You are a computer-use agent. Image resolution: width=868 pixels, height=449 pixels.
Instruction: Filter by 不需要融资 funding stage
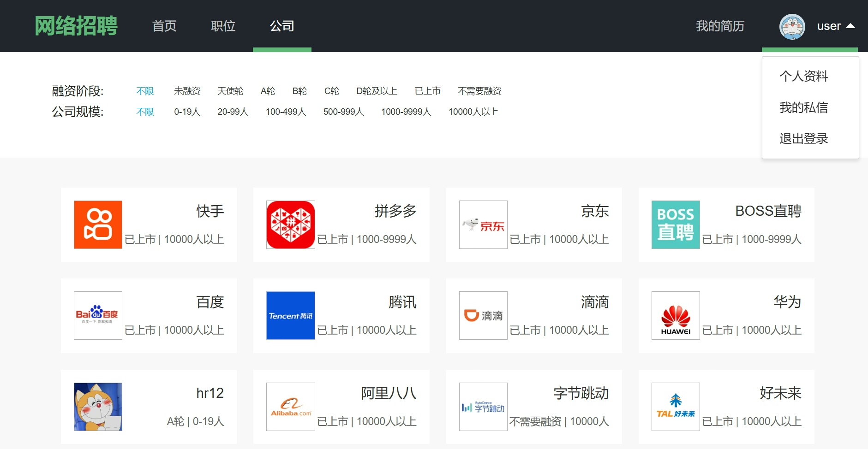tap(479, 91)
